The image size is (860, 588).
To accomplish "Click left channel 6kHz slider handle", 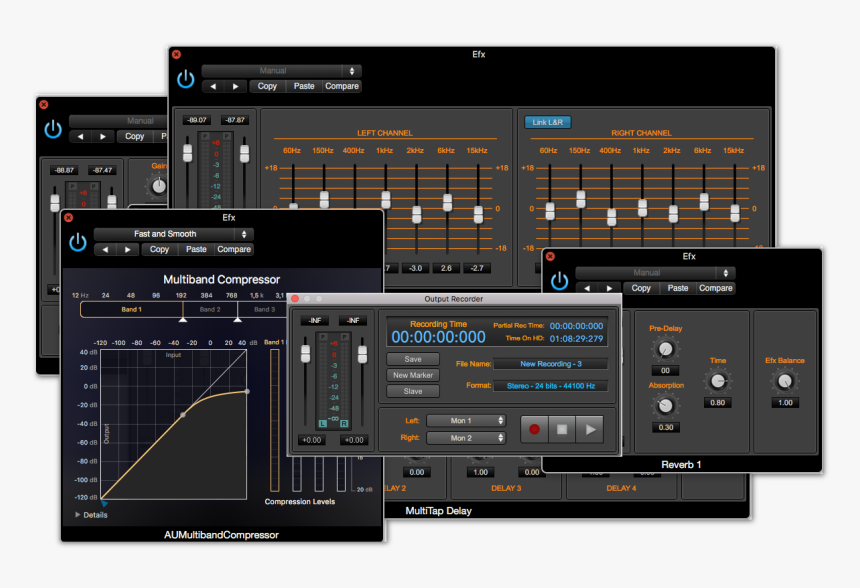I will (x=448, y=202).
